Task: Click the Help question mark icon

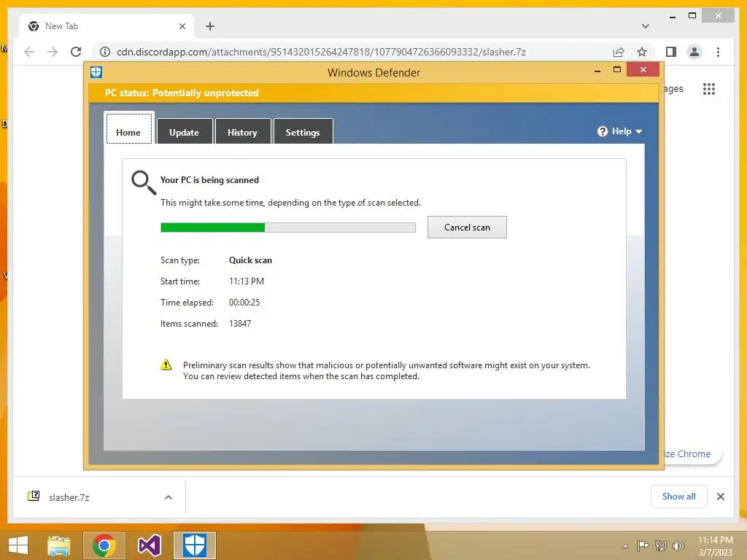Action: [x=602, y=131]
